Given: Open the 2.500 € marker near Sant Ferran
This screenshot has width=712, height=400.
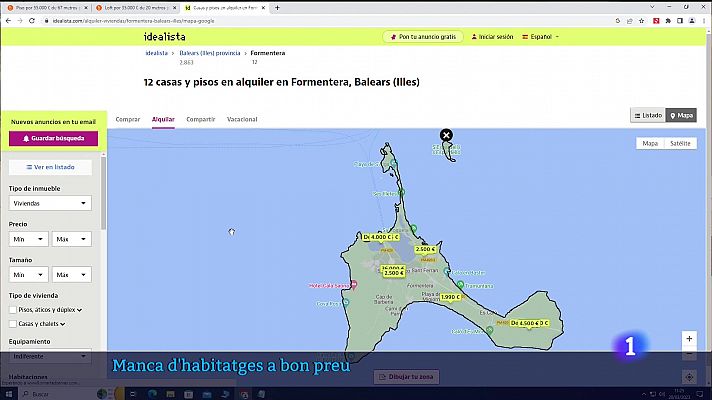Looking at the screenshot, I should point(393,273).
